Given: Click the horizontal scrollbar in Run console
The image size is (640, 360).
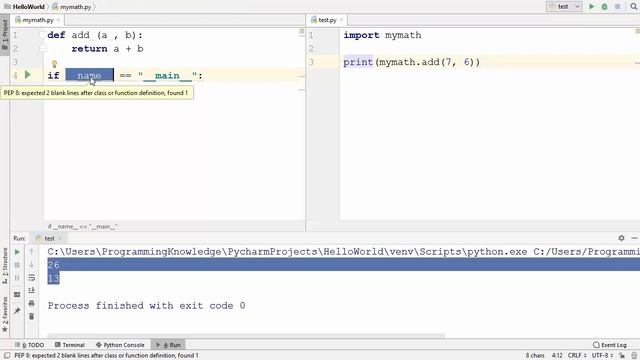Looking at the screenshot, I should tap(246, 336).
